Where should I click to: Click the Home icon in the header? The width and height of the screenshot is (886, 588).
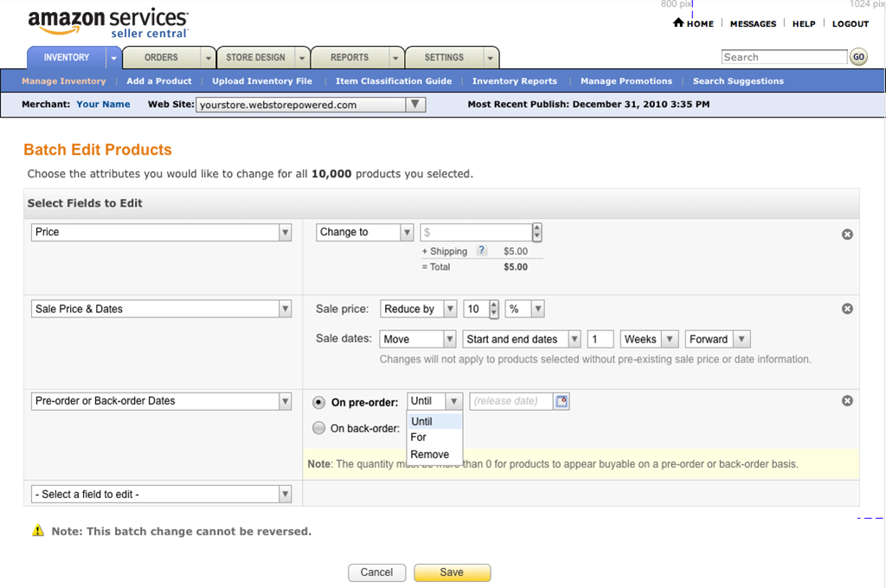[677, 23]
